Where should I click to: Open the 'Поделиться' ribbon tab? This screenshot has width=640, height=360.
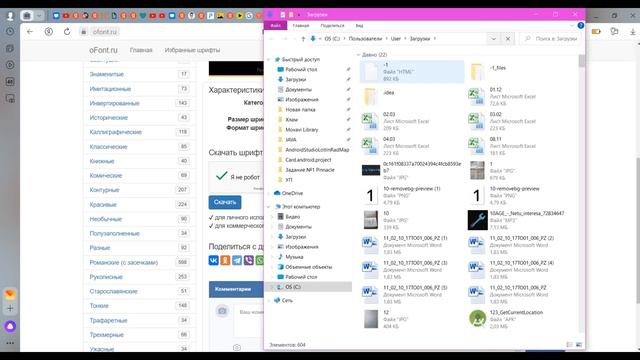[x=332, y=26]
